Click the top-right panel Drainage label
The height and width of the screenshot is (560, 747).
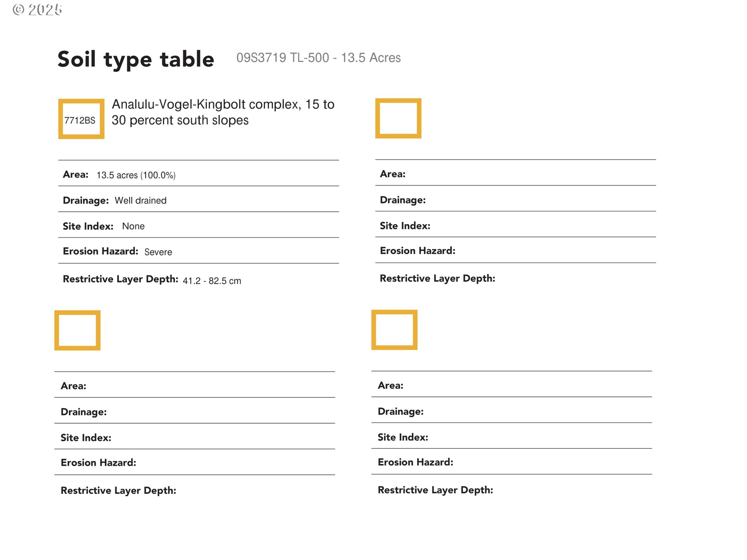click(x=402, y=200)
